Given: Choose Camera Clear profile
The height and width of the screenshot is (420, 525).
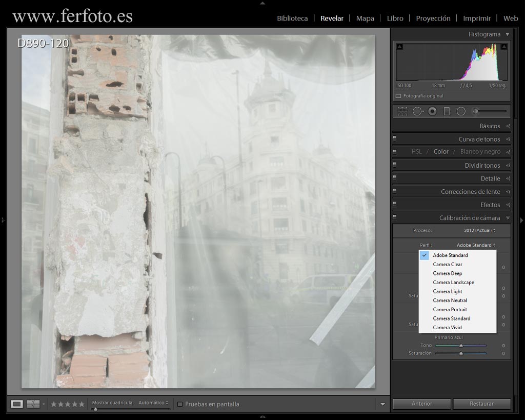Looking at the screenshot, I should click(x=457, y=264).
